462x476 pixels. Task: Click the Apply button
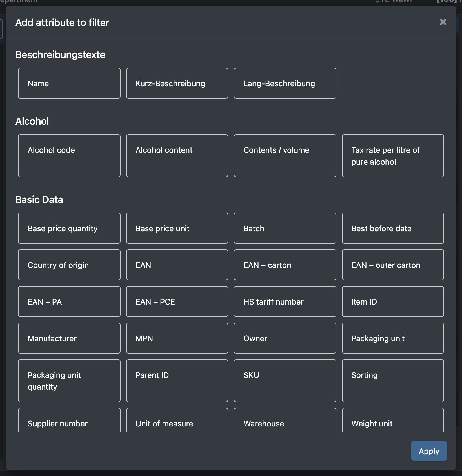tap(429, 451)
